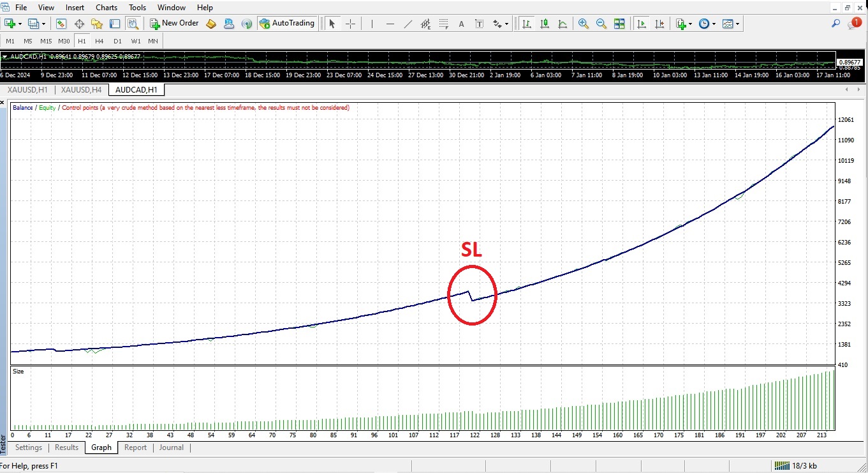This screenshot has height=473, width=868.
Task: Switch timeframe to M15
Action: (46, 41)
